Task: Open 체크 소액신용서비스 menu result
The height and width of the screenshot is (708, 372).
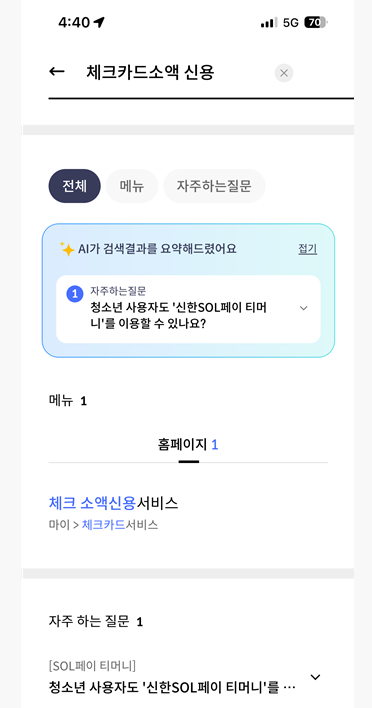Action: click(x=113, y=503)
